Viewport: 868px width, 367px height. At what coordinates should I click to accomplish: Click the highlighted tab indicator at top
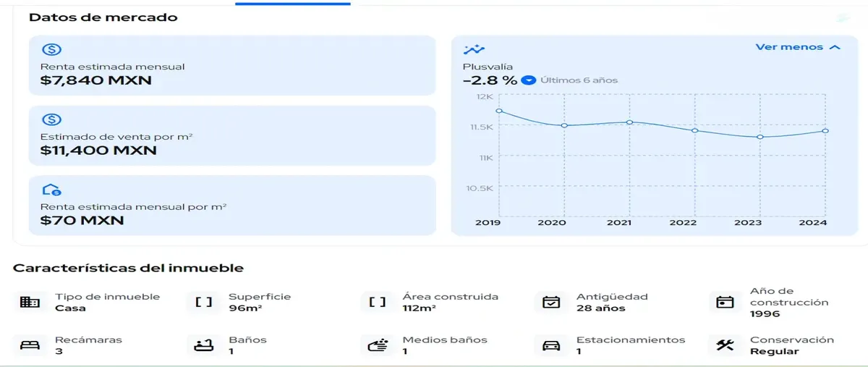[x=293, y=3]
